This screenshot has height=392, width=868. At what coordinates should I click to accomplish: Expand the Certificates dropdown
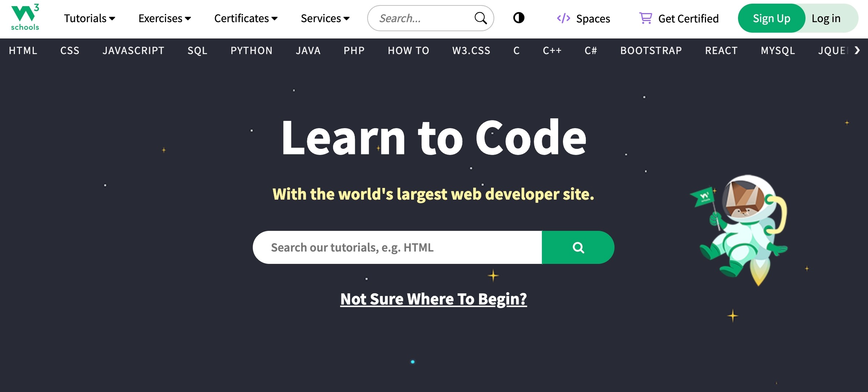tap(246, 18)
